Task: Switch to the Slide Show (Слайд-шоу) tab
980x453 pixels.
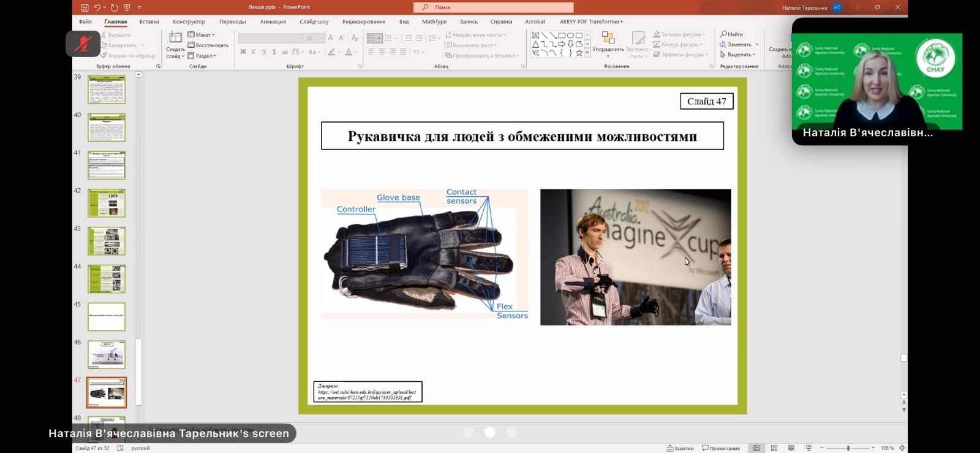Action: 314,21
